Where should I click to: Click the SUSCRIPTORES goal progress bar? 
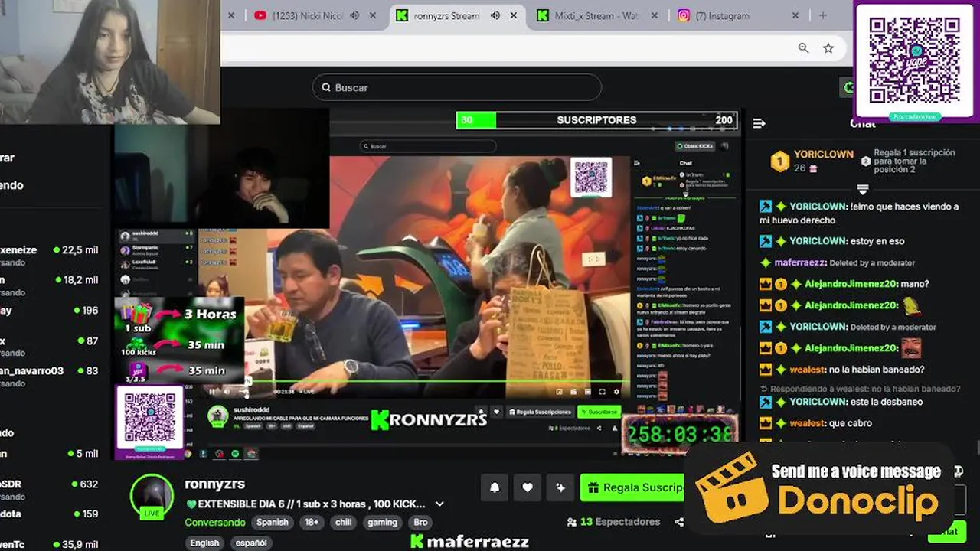597,120
